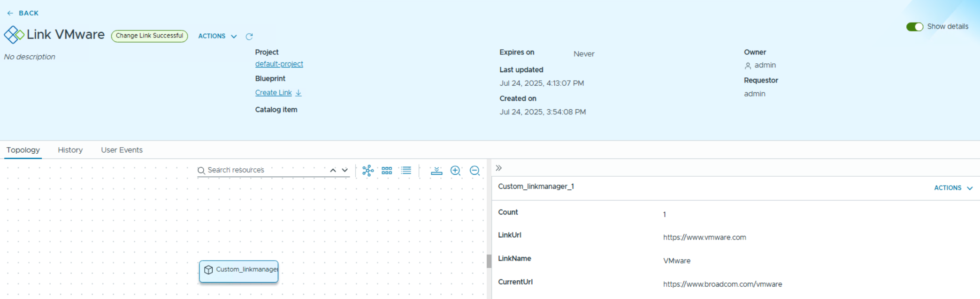980x299 pixels.
Task: Open the deployment ACTIONS dropdown near title
Action: click(217, 36)
